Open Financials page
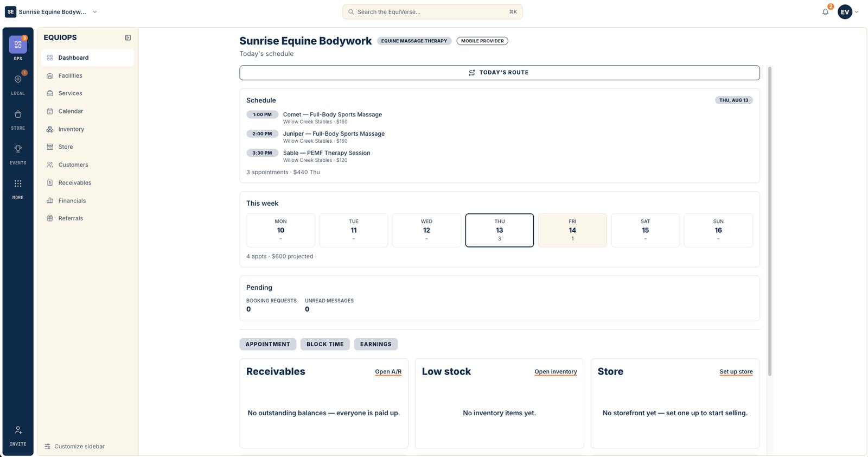This screenshot has width=868, height=457. pyautogui.click(x=87, y=201)
